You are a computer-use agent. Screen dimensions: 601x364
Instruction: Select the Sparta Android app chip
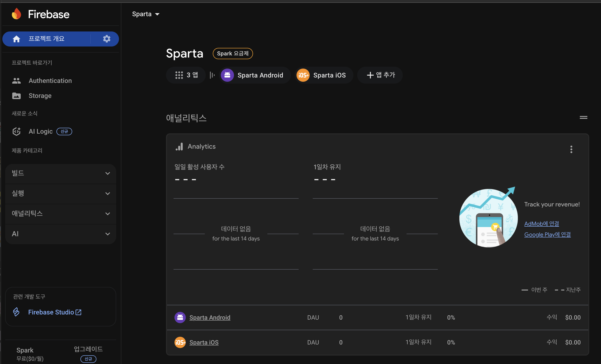click(255, 75)
